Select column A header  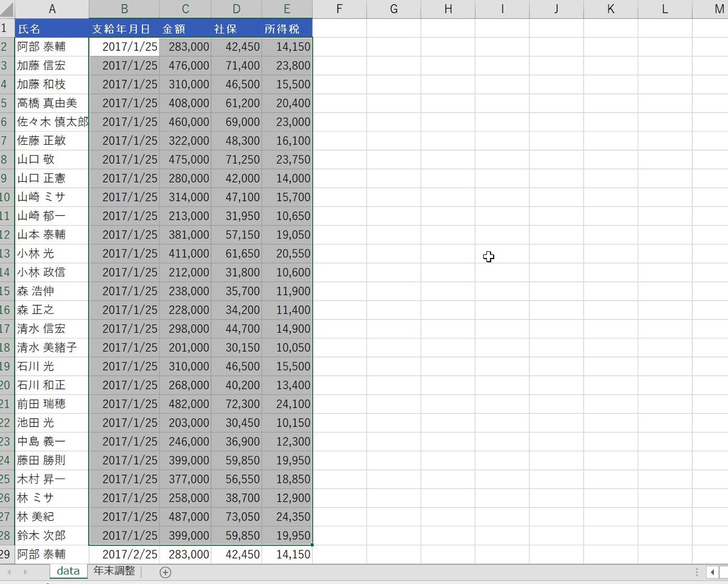coord(52,9)
